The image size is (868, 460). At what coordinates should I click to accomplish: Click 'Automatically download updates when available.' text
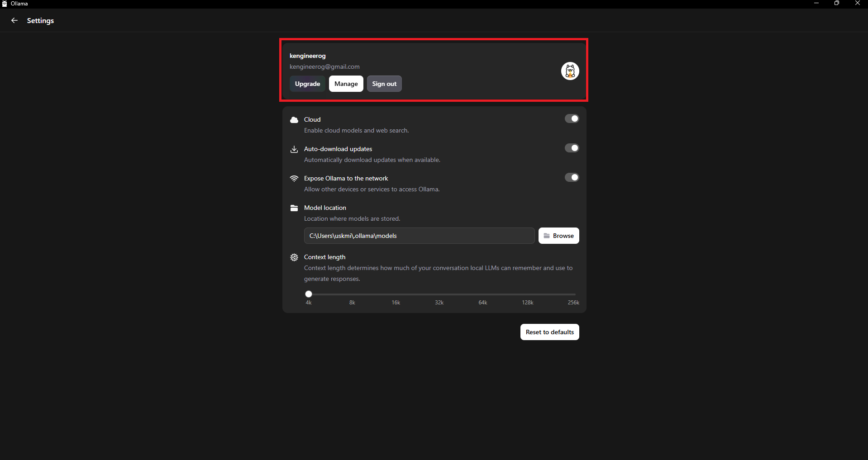tap(372, 160)
